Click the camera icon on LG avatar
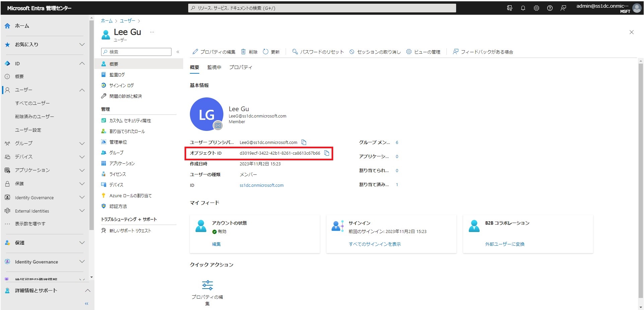The height and width of the screenshot is (310, 644). pos(218,126)
